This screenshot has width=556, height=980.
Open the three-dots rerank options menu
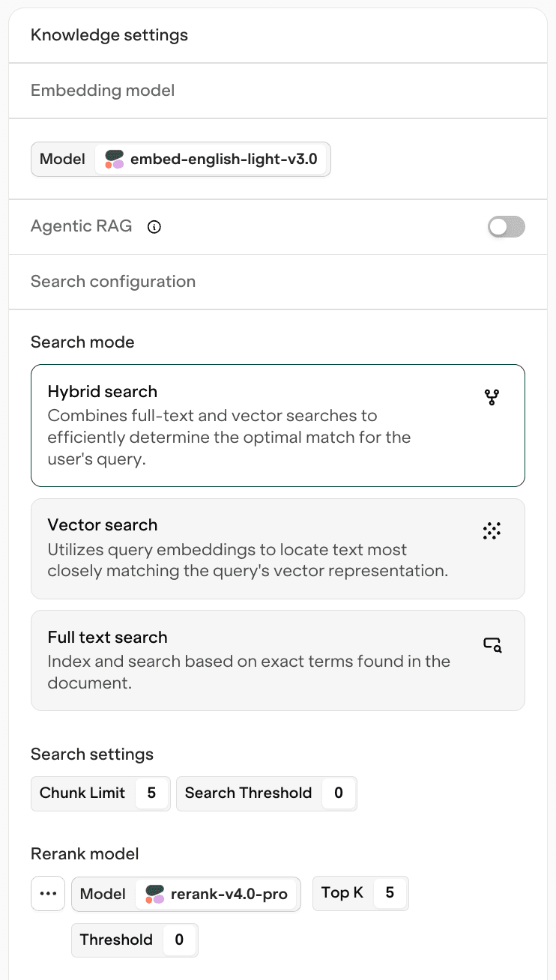[x=48, y=894]
